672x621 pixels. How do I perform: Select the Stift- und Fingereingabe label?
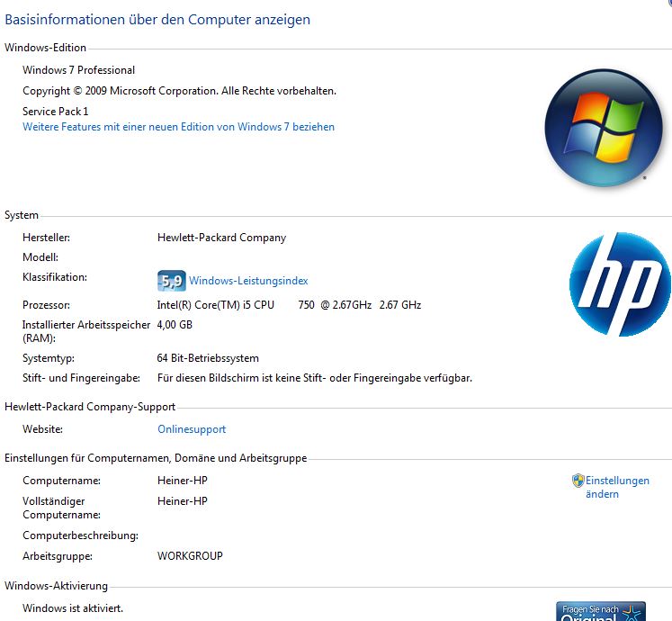click(x=82, y=378)
